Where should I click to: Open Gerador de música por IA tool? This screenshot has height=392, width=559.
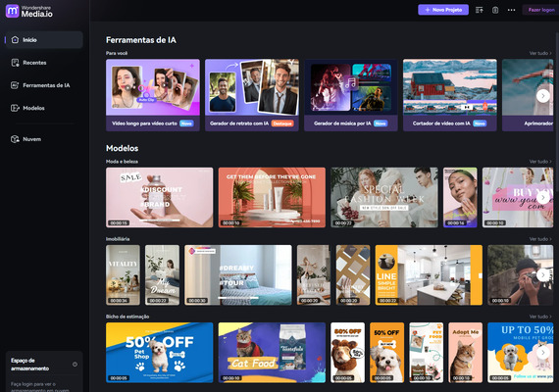351,95
